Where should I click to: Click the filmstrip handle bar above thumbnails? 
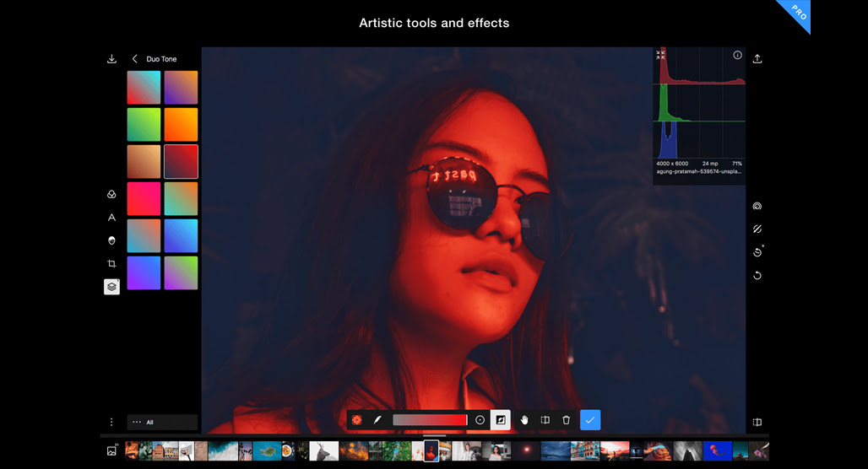(434, 436)
